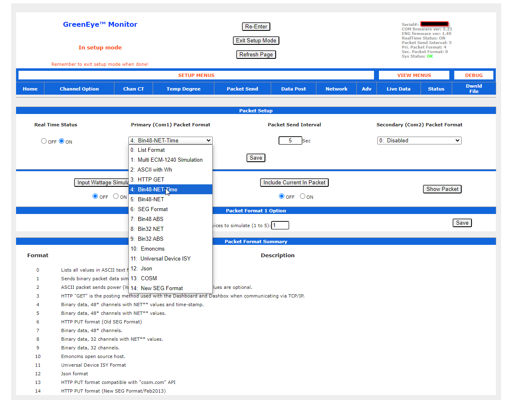
Task: Choose 13: COSM option
Action: (x=170, y=279)
